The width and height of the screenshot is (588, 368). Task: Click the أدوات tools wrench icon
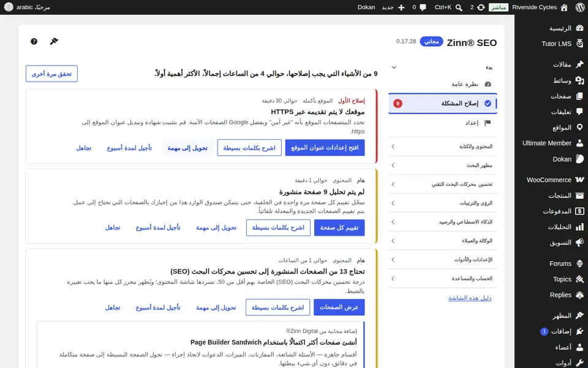click(579, 362)
